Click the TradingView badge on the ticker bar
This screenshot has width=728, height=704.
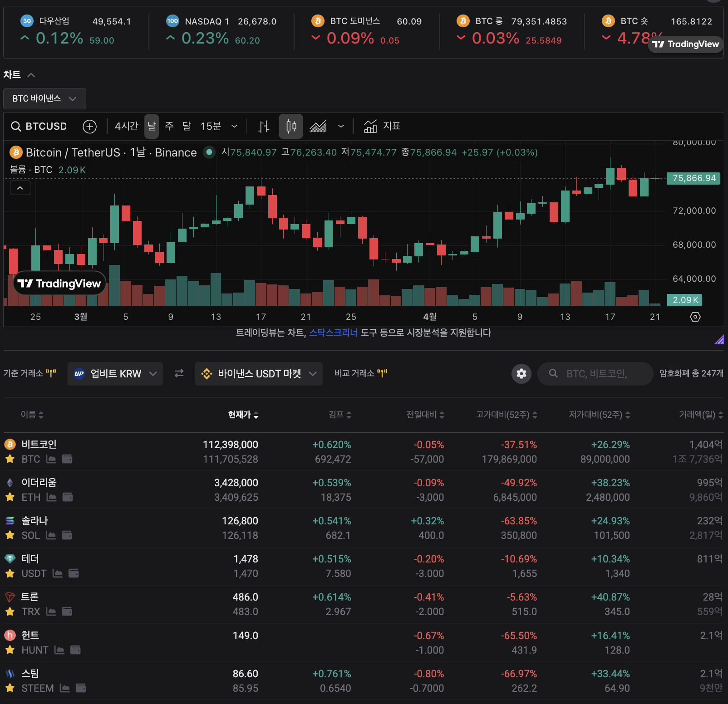685,44
